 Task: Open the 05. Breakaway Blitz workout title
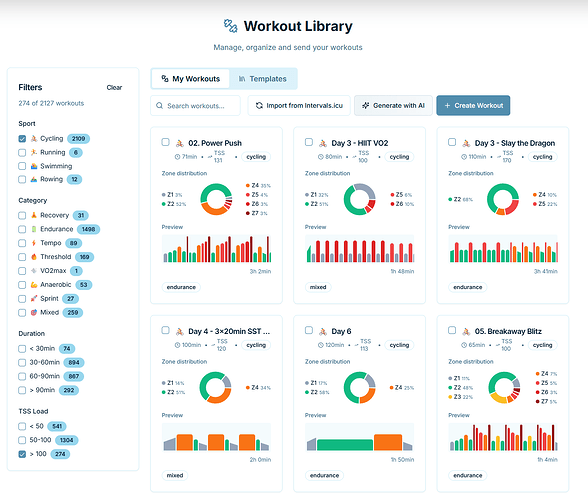(x=508, y=332)
